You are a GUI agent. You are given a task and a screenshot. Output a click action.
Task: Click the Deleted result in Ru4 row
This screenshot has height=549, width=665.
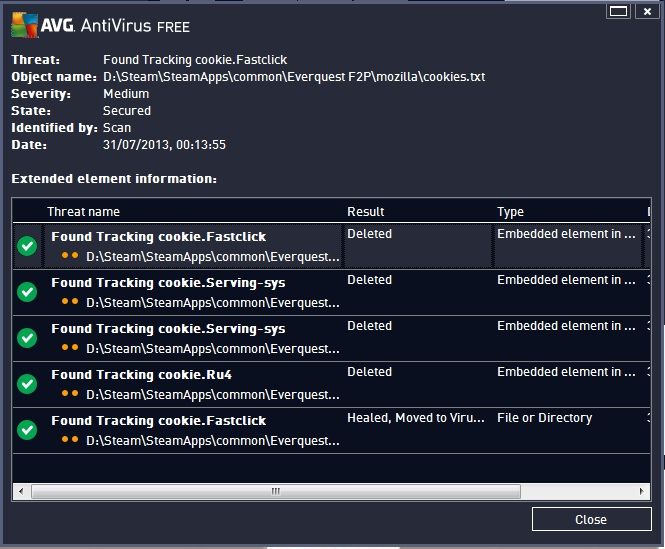369,372
